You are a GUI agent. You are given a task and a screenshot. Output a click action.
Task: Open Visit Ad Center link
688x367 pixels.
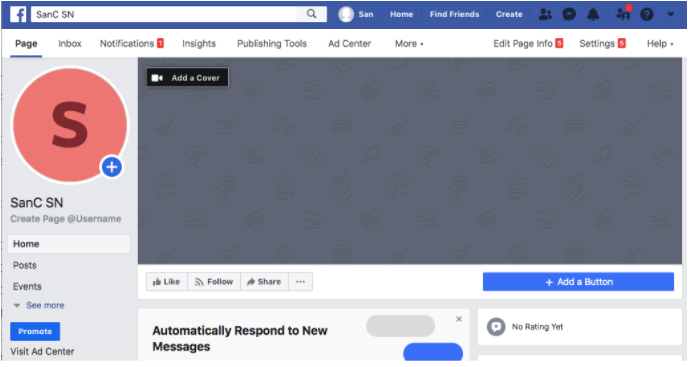click(x=42, y=351)
